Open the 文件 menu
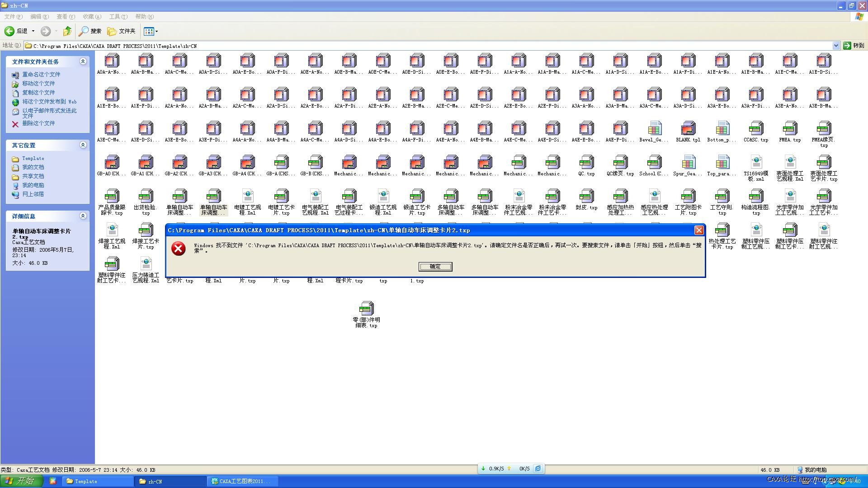Image resolution: width=868 pixels, height=488 pixels. point(13,17)
